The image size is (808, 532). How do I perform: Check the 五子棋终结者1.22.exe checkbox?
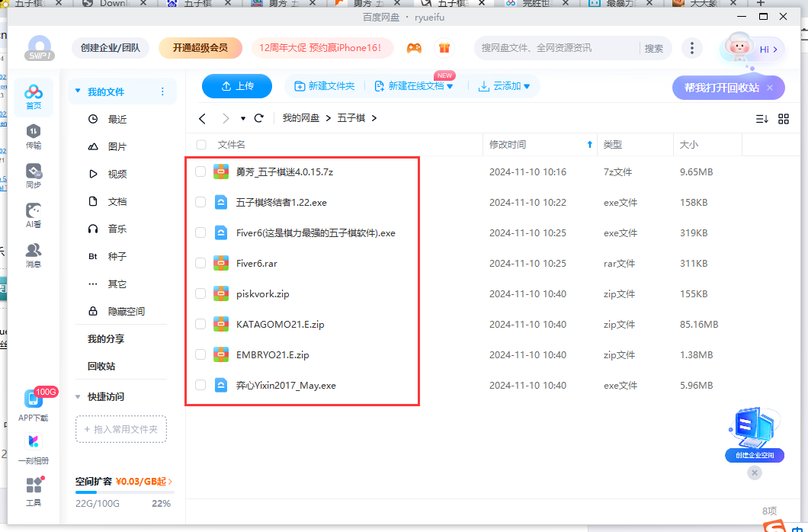point(200,202)
